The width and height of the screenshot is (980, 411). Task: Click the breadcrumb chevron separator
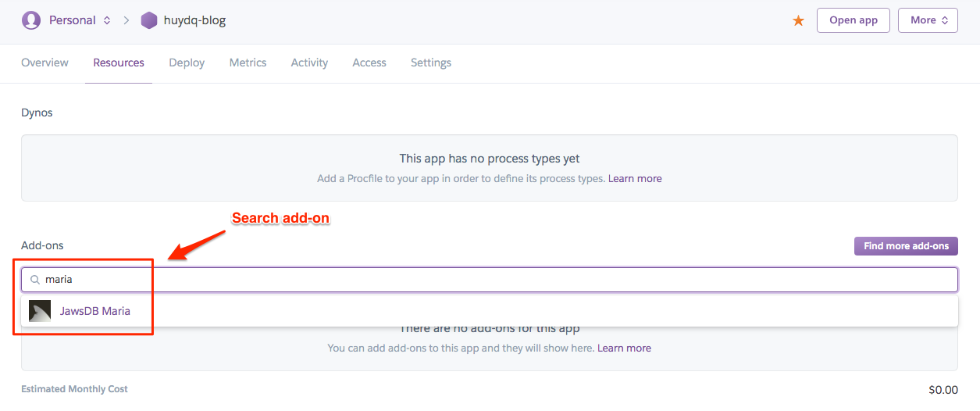pyautogui.click(x=126, y=20)
